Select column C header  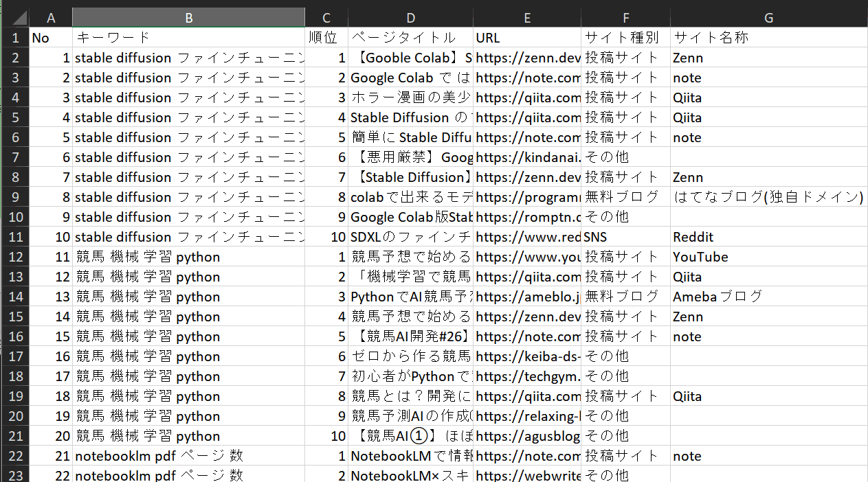coord(326,18)
